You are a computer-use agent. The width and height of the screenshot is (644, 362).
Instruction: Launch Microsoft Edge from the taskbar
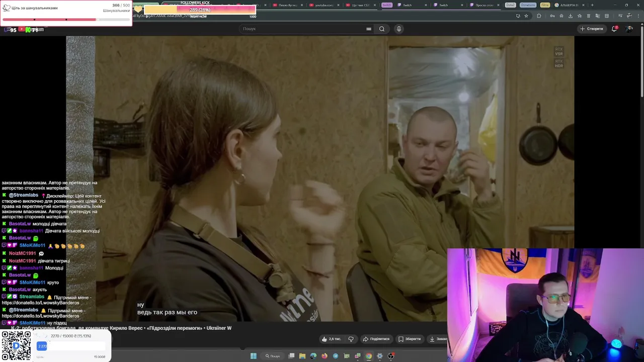click(x=313, y=356)
